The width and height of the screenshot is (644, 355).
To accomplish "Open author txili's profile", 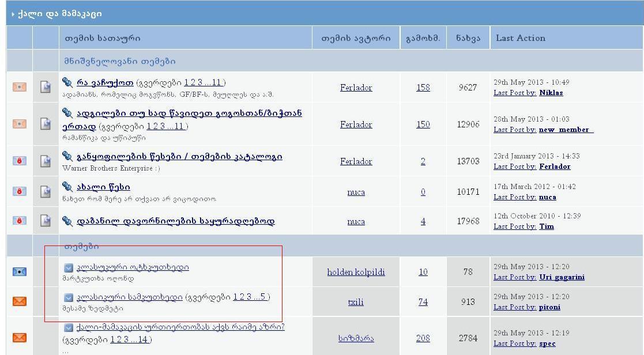I will [356, 302].
